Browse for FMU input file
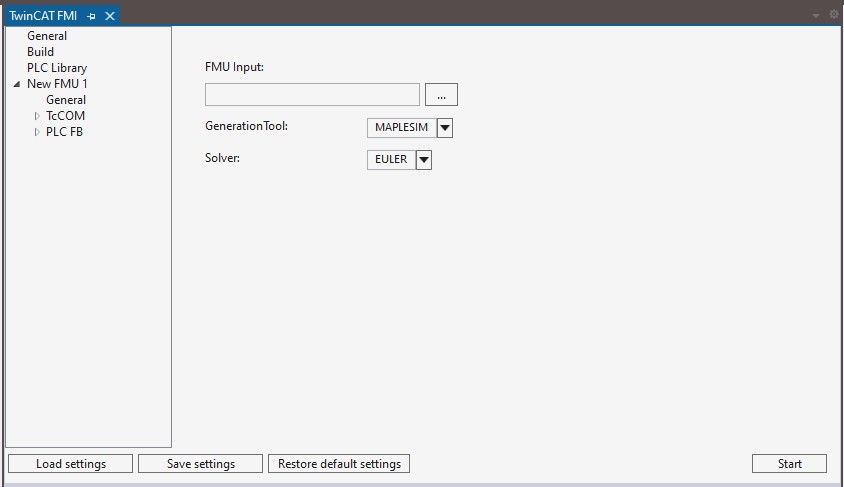Image resolution: width=844 pixels, height=487 pixels. click(441, 95)
